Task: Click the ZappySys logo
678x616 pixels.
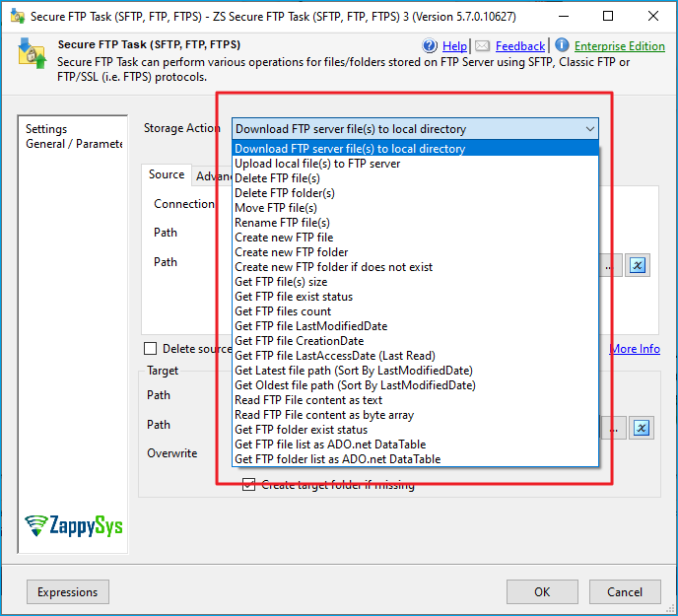Action: 75,525
